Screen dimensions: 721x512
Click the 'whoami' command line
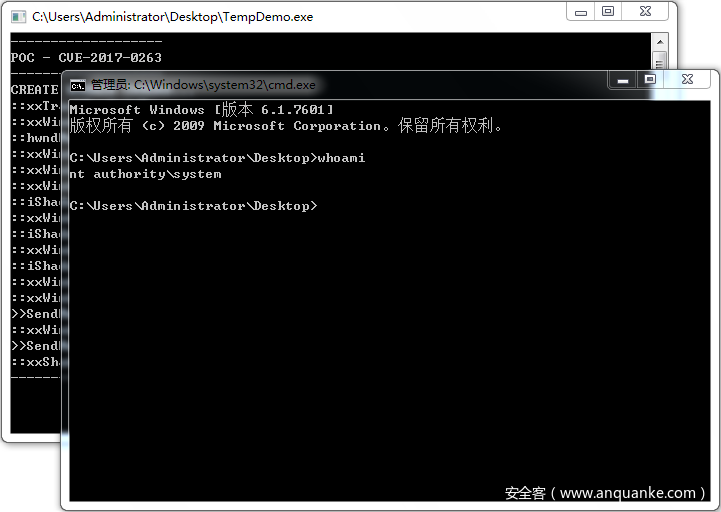(217, 158)
